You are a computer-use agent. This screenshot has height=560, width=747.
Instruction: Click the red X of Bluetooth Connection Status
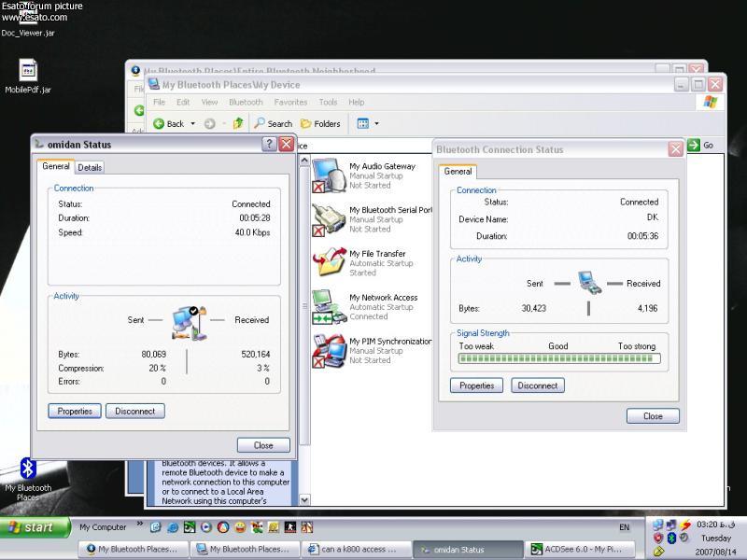pos(675,149)
